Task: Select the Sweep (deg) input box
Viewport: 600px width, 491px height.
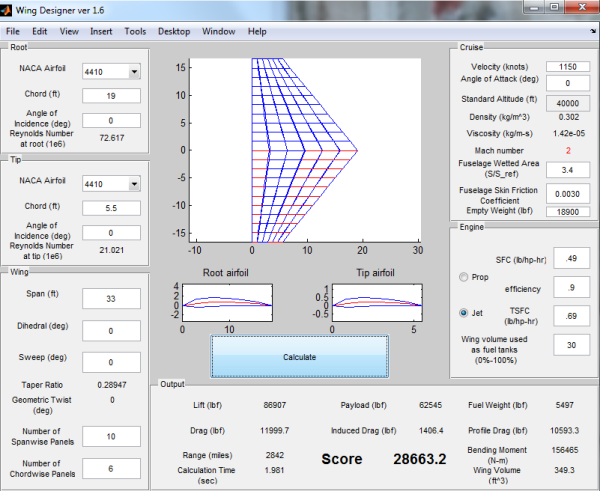Action: click(113, 362)
